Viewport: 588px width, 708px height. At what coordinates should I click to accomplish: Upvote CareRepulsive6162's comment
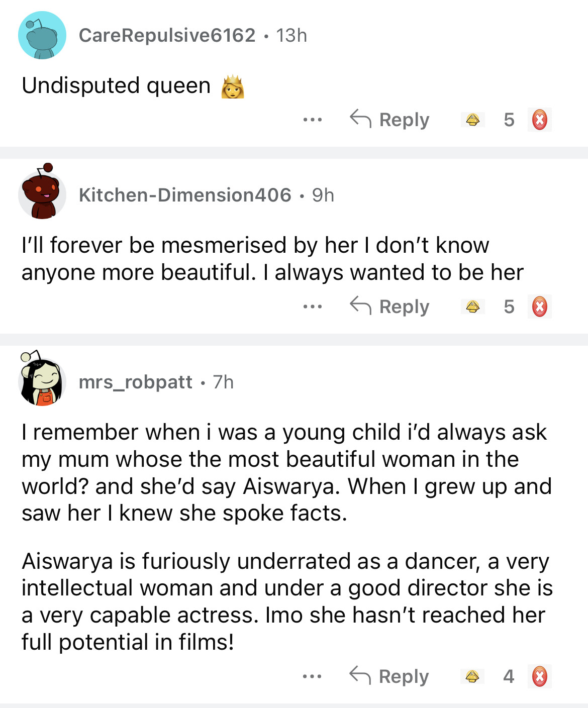(x=472, y=120)
